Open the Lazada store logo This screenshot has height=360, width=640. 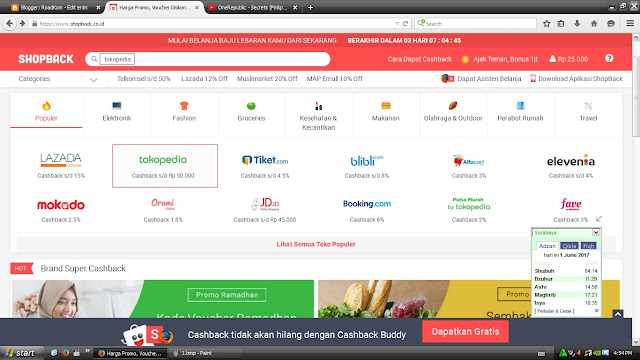click(61, 160)
